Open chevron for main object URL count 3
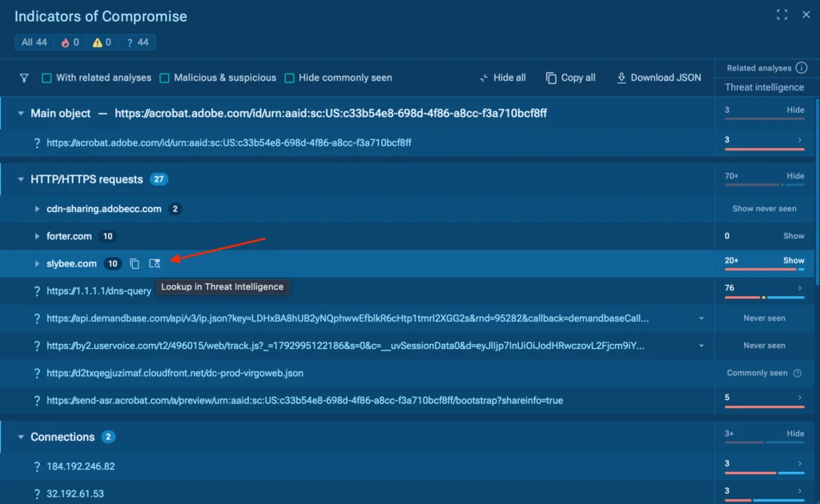Viewport: 820px width, 504px height. (x=800, y=139)
